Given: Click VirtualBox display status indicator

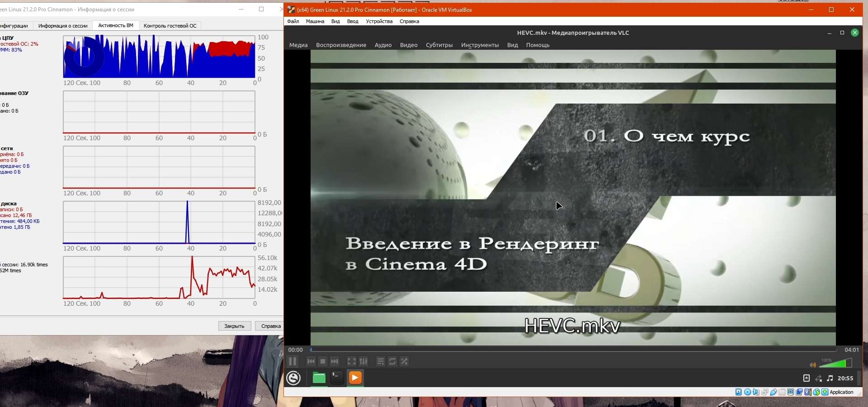Looking at the screenshot, I should point(790,392).
